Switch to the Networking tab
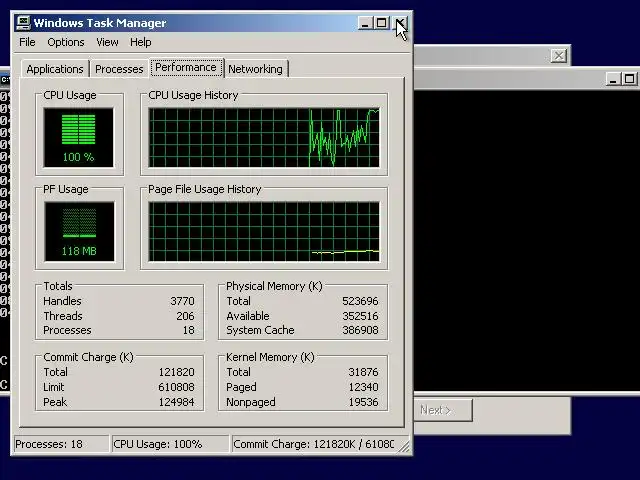 [256, 69]
